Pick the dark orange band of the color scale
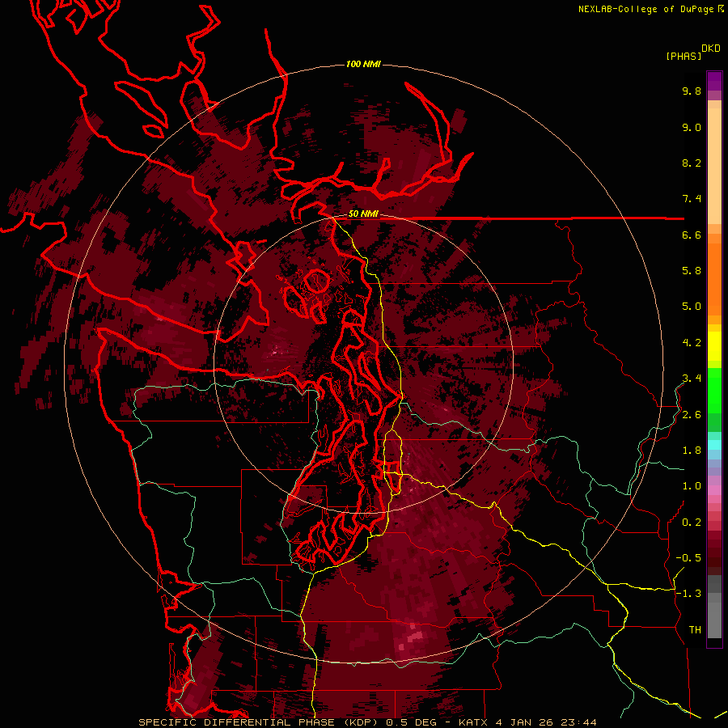 (714, 280)
